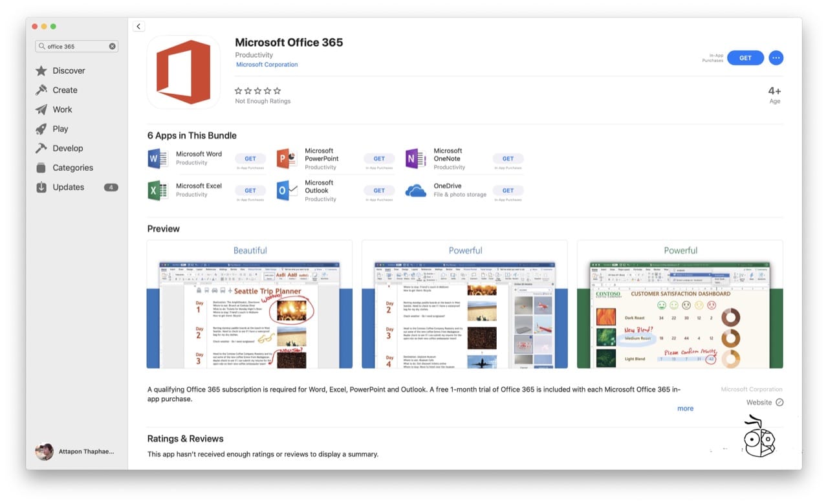Click the Microsoft Office 365 page title
This screenshot has width=828, height=504.
tap(289, 42)
